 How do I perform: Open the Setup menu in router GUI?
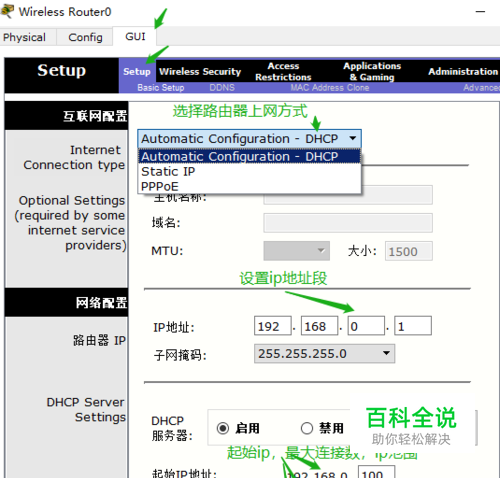pos(137,71)
